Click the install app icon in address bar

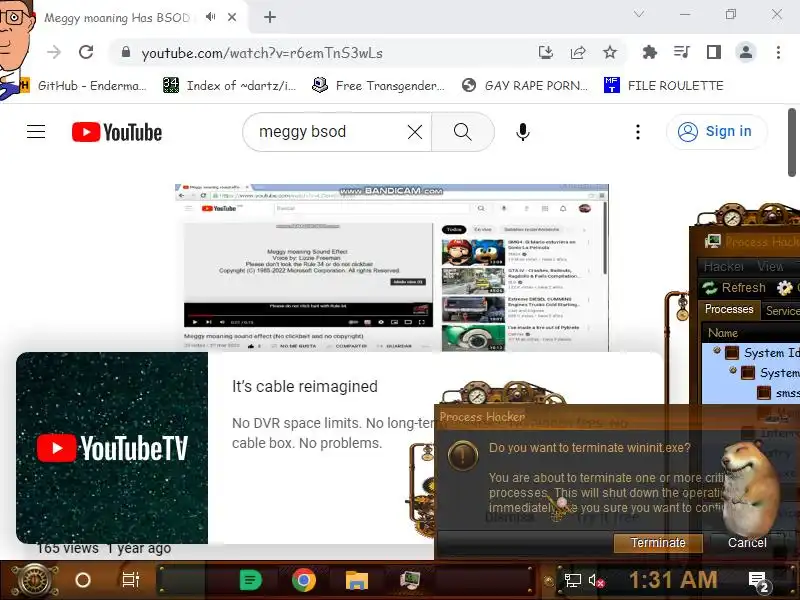[x=546, y=52]
